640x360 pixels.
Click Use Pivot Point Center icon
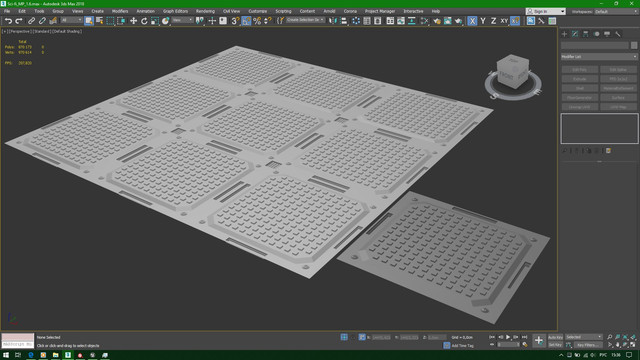click(x=200, y=21)
